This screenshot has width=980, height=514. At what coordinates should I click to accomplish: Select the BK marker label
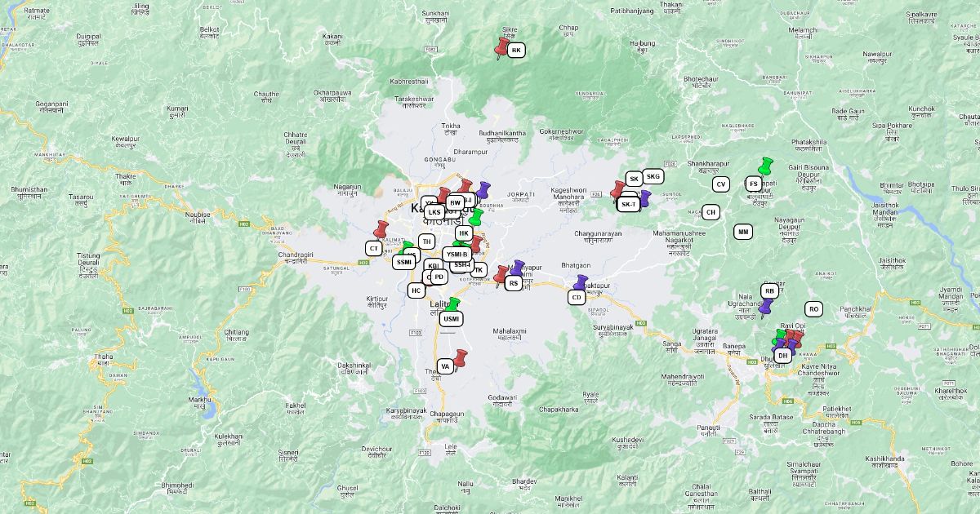coord(515,51)
